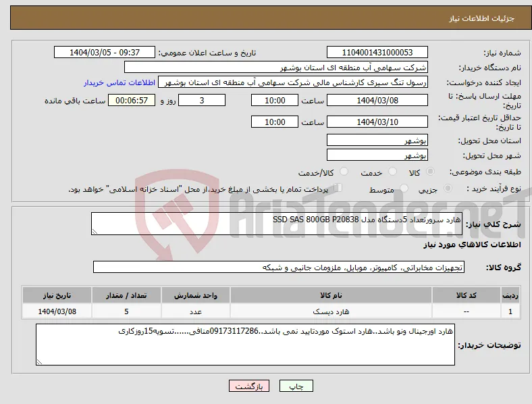Click the واحد شمارش column header

point(196,295)
